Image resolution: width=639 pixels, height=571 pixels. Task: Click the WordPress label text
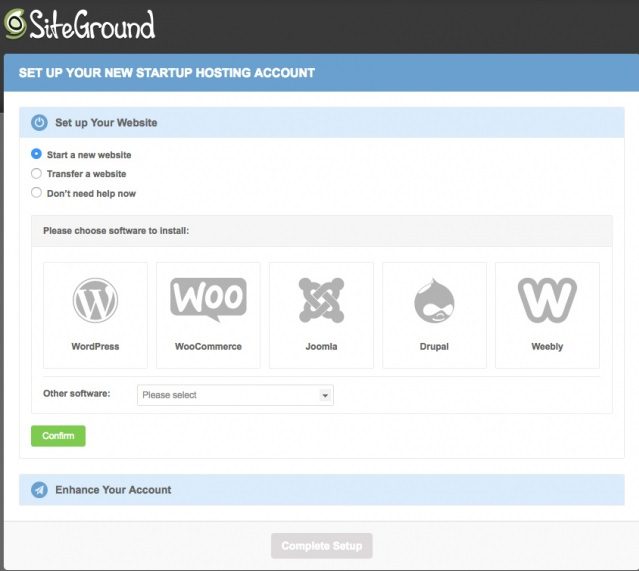[95, 346]
